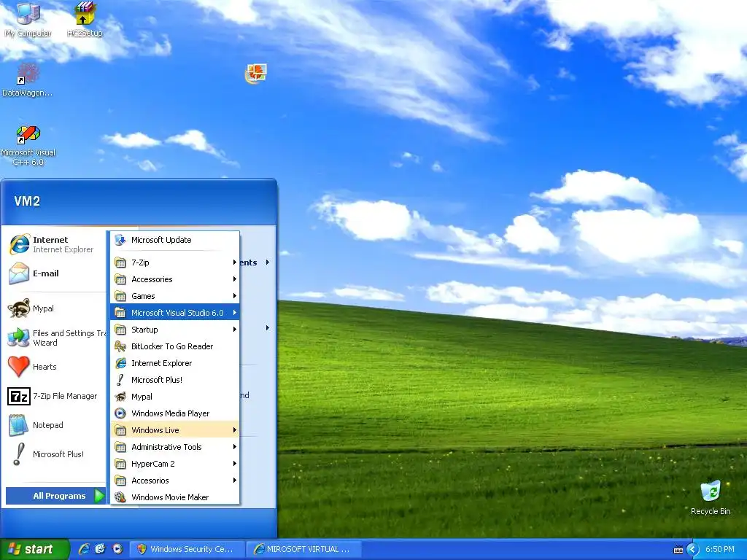Image resolution: width=747 pixels, height=560 pixels.
Task: Click the E-mail envelope icon
Action: tap(19, 273)
